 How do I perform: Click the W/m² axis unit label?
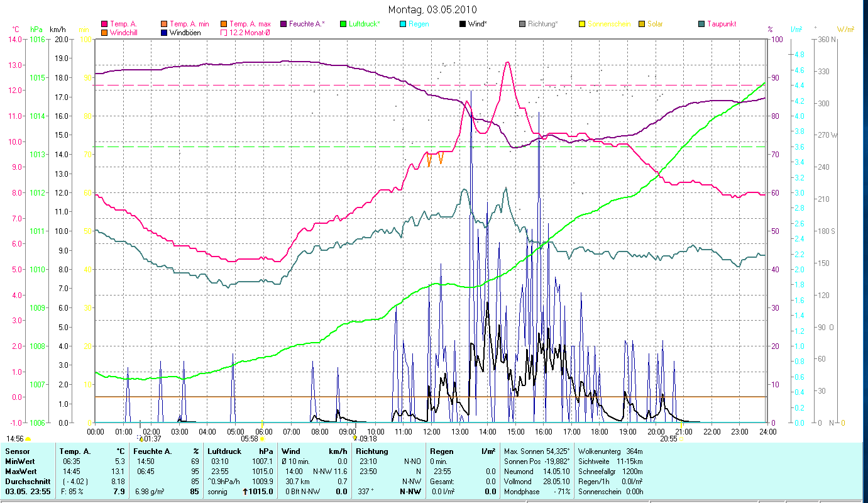[845, 29]
